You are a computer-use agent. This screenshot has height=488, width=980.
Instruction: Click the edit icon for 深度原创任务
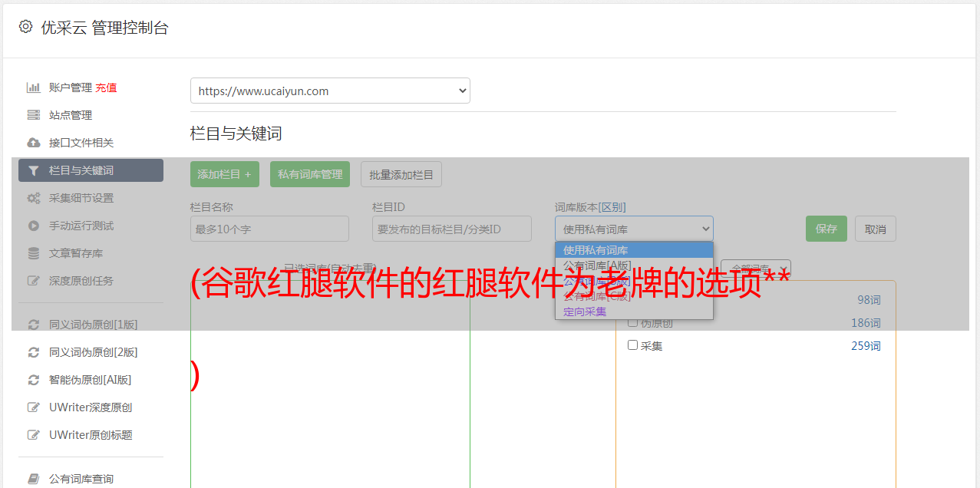[33, 281]
